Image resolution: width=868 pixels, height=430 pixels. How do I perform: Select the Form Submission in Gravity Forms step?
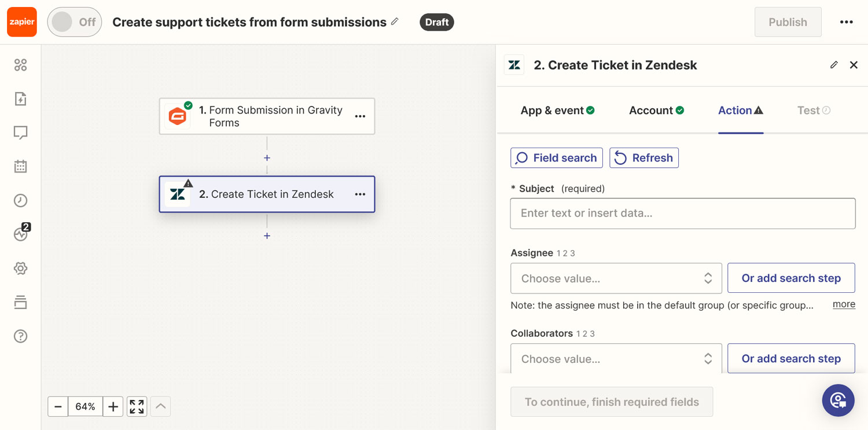267,116
